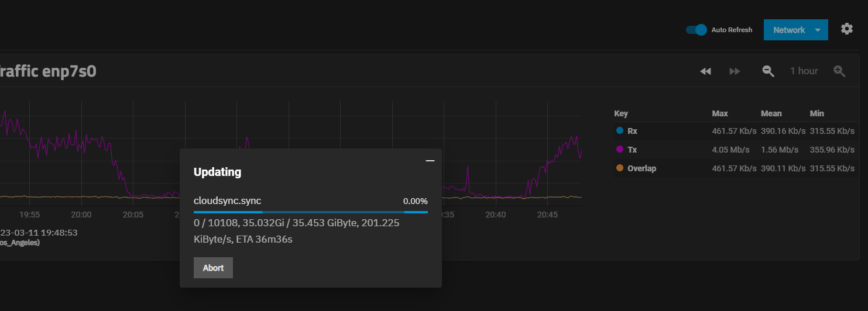The width and height of the screenshot is (868, 311).
Task: Minimize the Updating dialog
Action: coord(430,160)
